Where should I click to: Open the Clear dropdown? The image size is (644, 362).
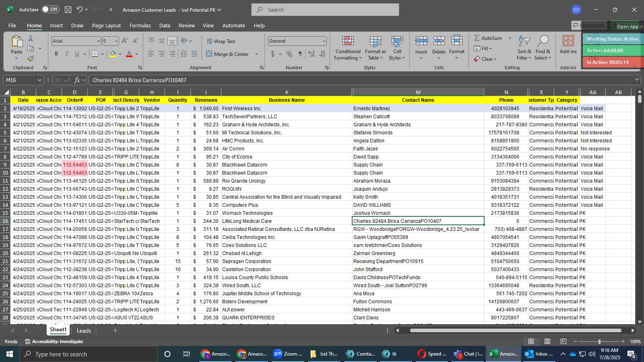coord(485,59)
